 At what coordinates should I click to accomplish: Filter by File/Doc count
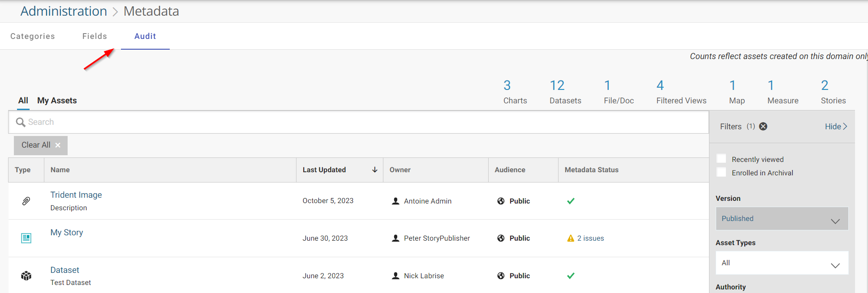619,92
